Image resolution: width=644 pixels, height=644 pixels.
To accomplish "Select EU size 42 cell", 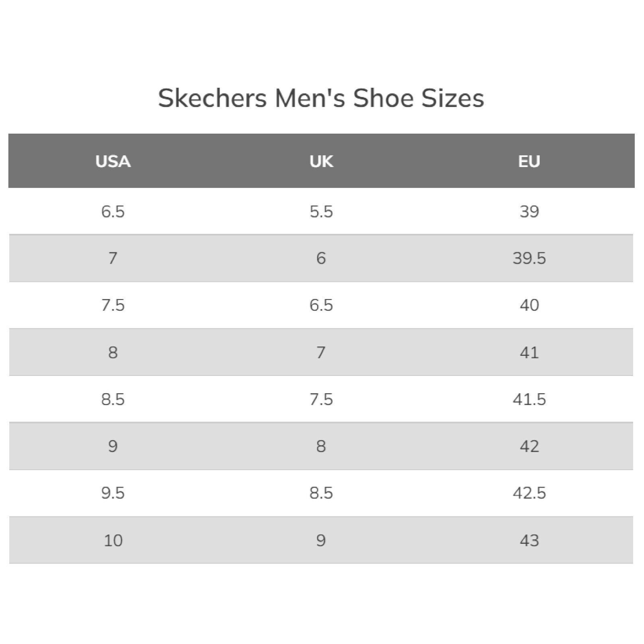I will coord(529,446).
